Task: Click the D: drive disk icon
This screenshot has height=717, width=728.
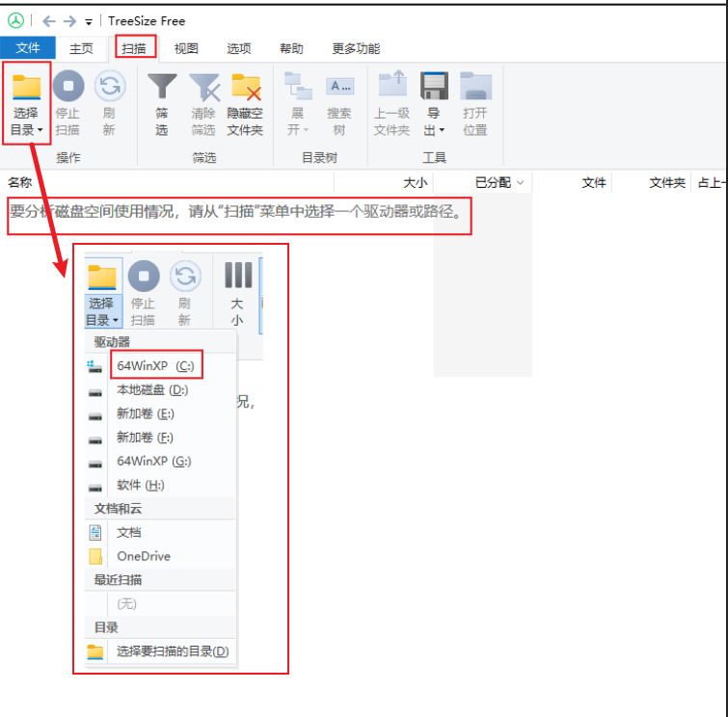Action: point(95,393)
